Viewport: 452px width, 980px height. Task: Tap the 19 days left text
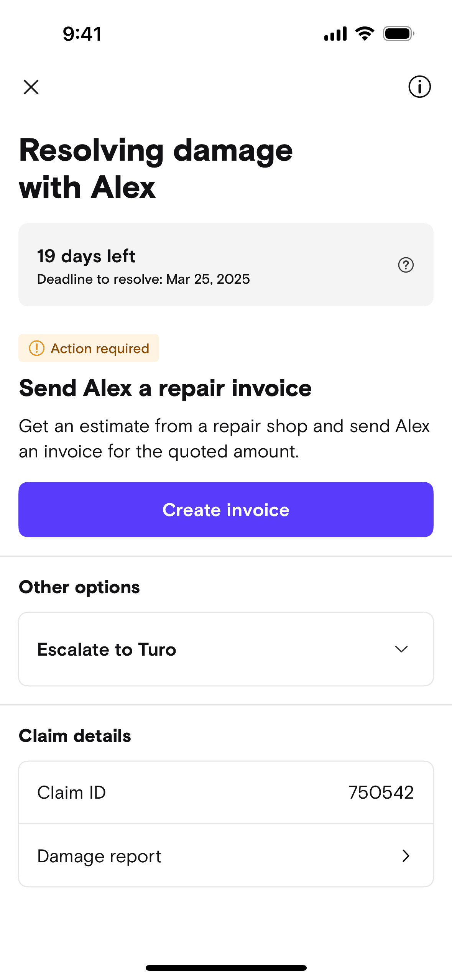tap(86, 256)
